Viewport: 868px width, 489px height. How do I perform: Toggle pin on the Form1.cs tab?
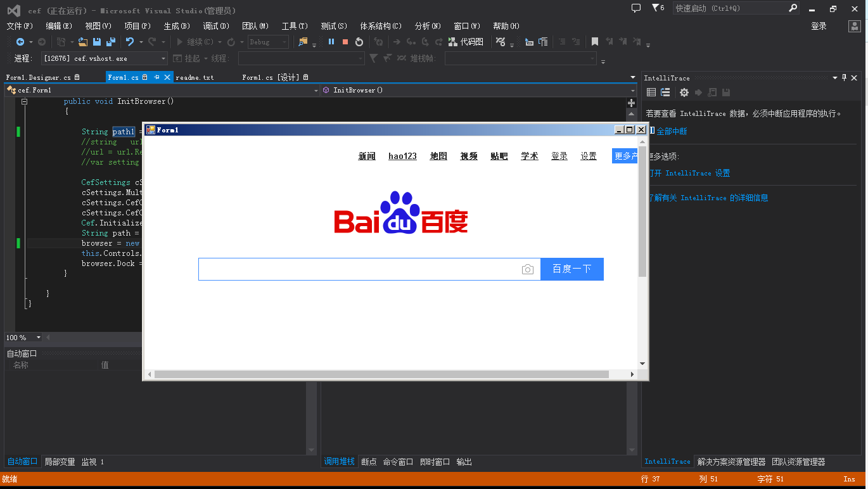click(x=156, y=77)
